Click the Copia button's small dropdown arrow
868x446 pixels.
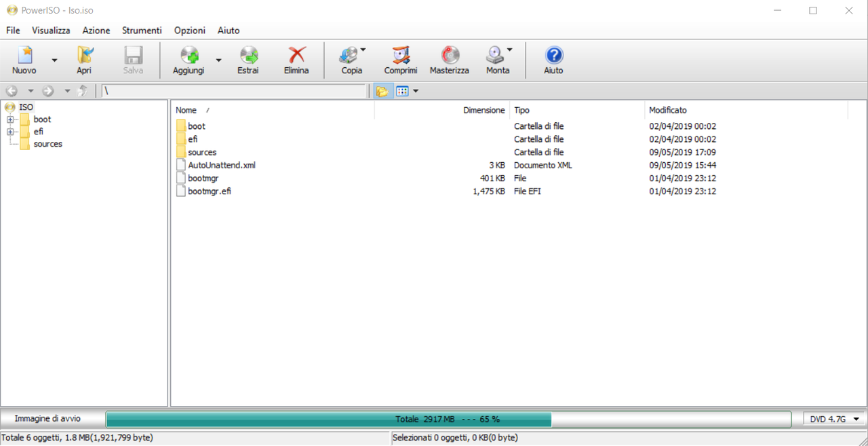tap(363, 50)
